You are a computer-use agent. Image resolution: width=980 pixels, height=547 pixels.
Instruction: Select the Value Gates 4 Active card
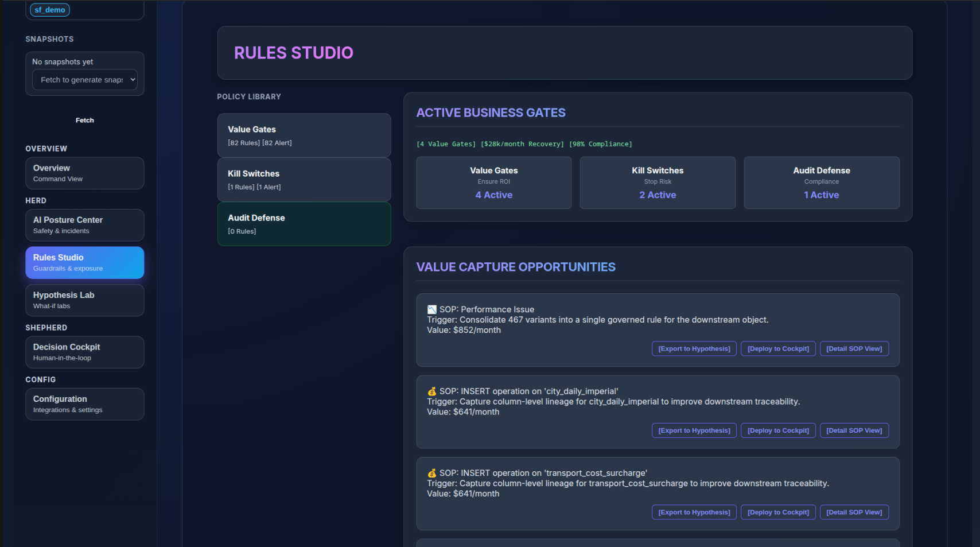493,183
